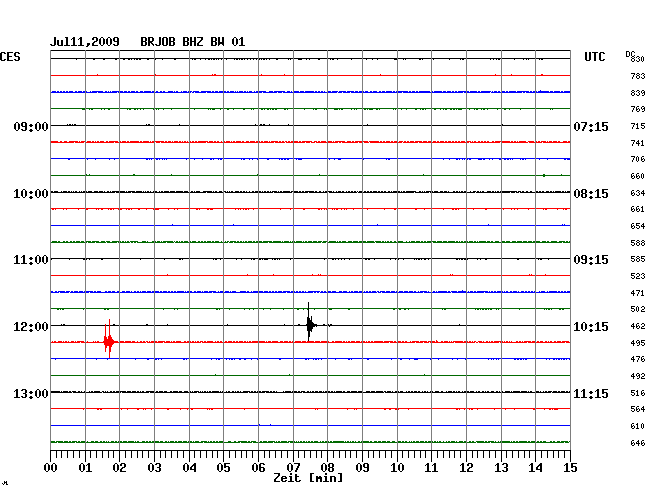Click the red seismic event spike
The height and width of the screenshot is (494, 650).
pos(109,339)
